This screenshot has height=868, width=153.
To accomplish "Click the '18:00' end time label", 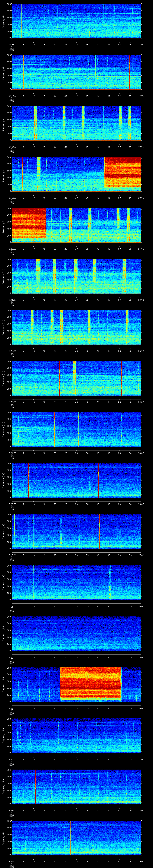I will [x=141, y=96].
